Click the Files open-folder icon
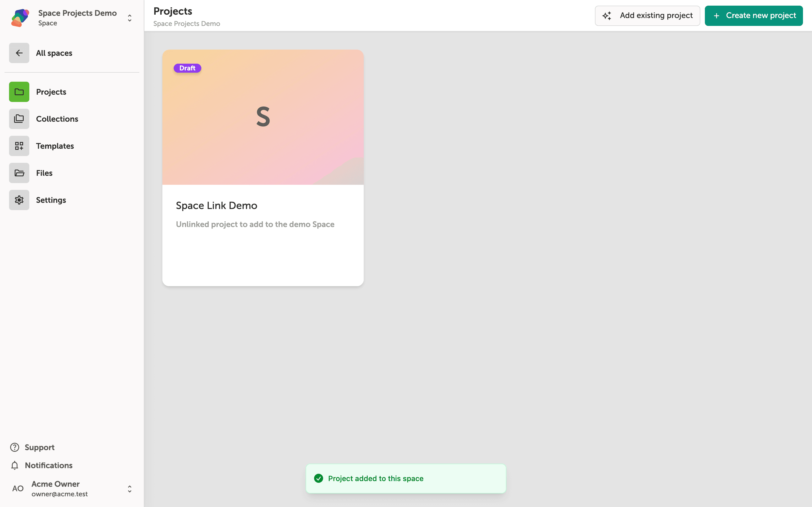This screenshot has width=812, height=507. click(19, 173)
